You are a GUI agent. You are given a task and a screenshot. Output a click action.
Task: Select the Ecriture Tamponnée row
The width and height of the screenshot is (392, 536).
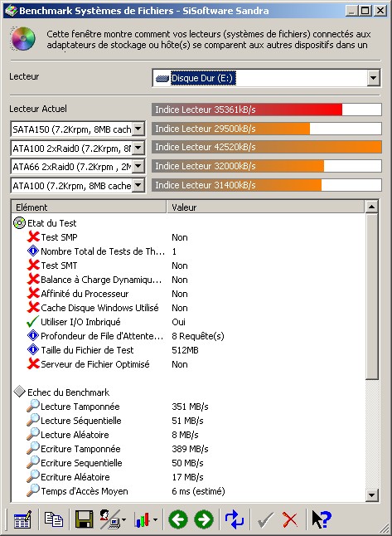188,449
